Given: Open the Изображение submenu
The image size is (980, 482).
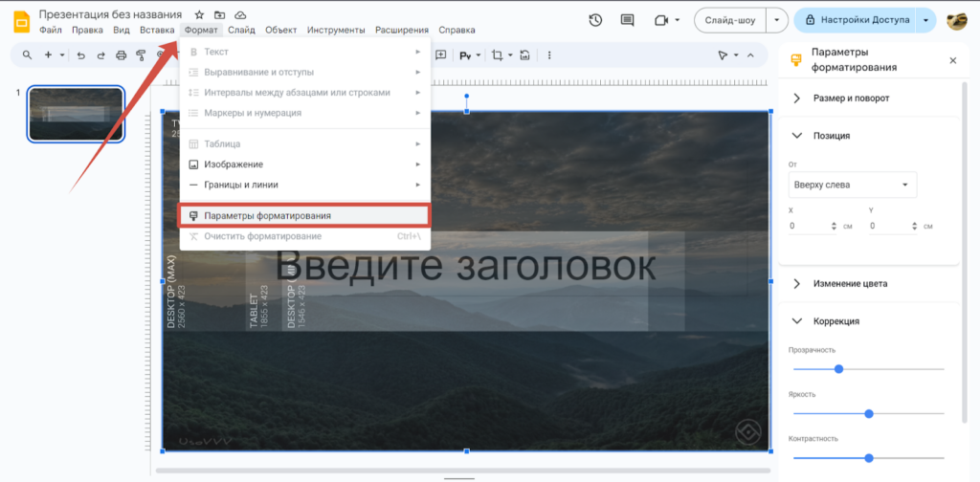Looking at the screenshot, I should coord(305,164).
